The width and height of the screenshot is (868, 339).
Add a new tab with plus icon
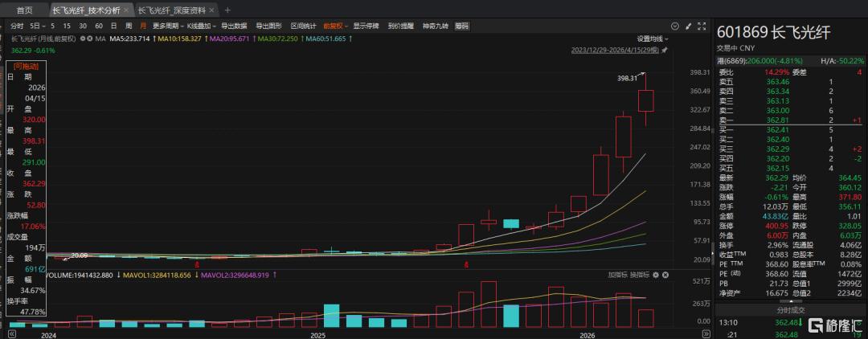point(227,10)
